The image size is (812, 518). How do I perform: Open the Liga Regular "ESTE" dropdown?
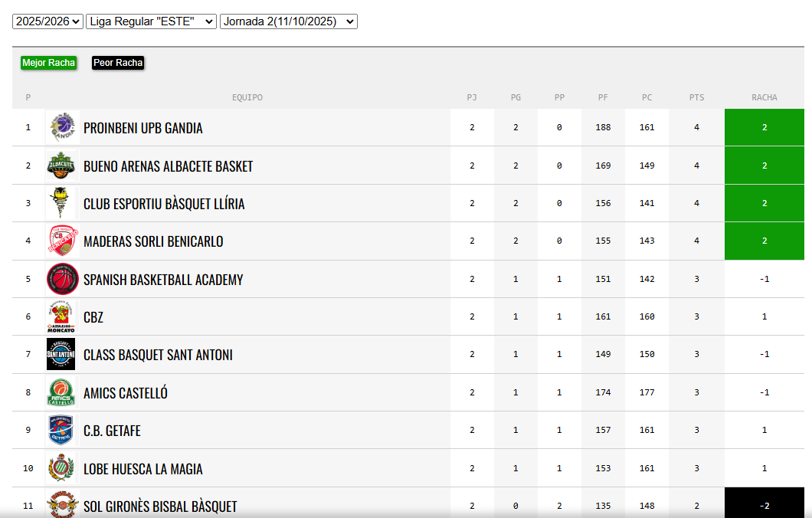click(152, 21)
